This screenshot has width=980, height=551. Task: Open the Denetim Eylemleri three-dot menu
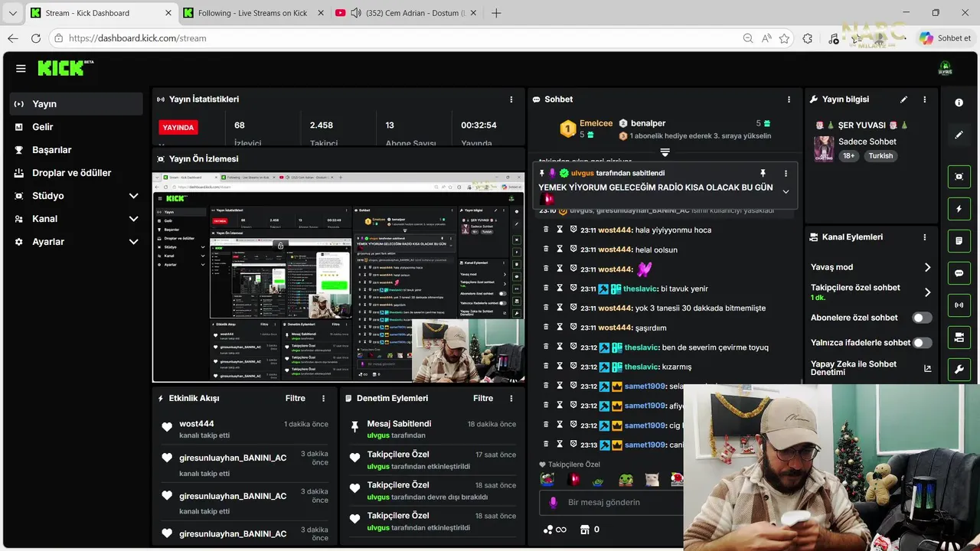[511, 399]
